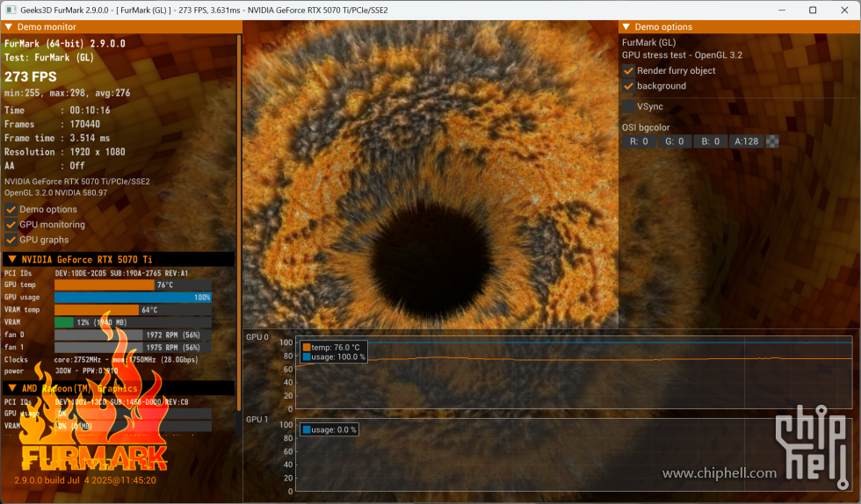
Task: Click the OSI bgcolor G: 0 field
Action: point(675,141)
